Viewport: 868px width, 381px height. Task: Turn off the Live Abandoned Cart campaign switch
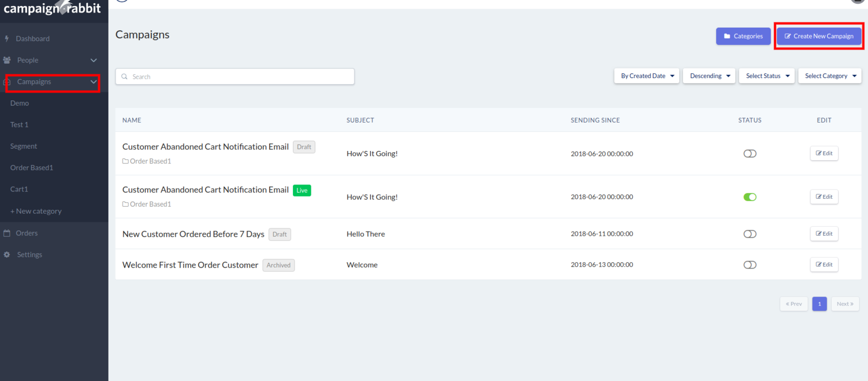tap(750, 197)
